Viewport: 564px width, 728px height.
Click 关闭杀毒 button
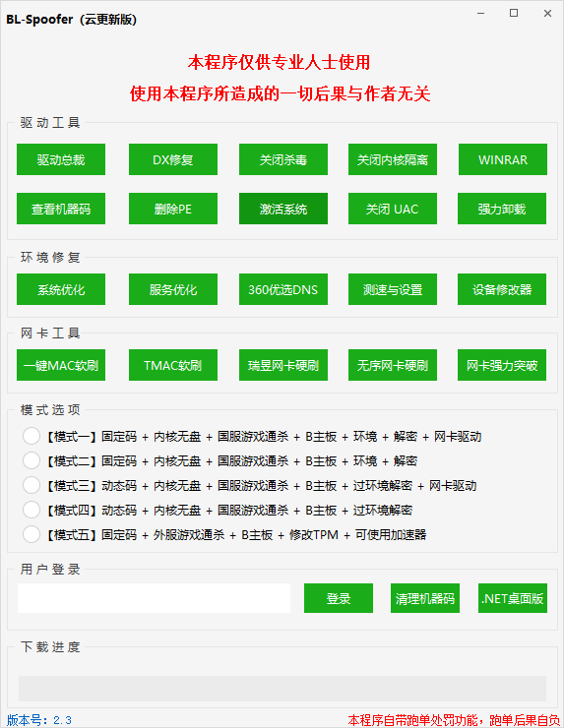click(x=283, y=159)
